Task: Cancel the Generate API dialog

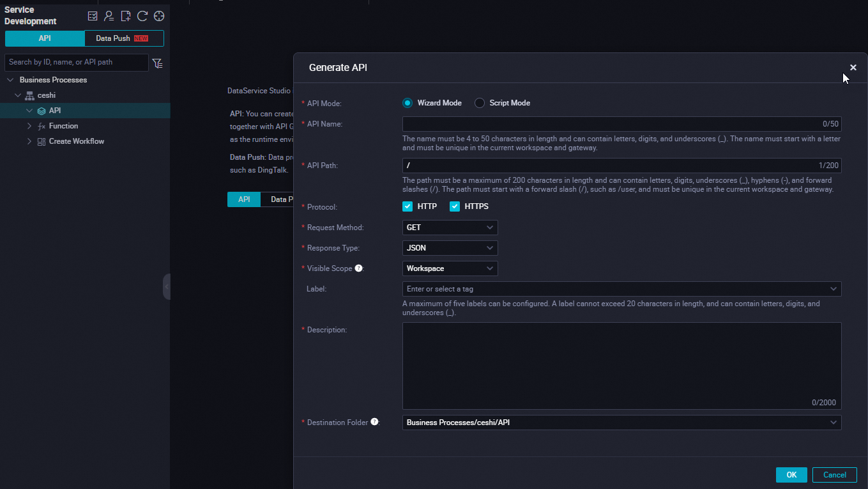Action: [x=834, y=474]
